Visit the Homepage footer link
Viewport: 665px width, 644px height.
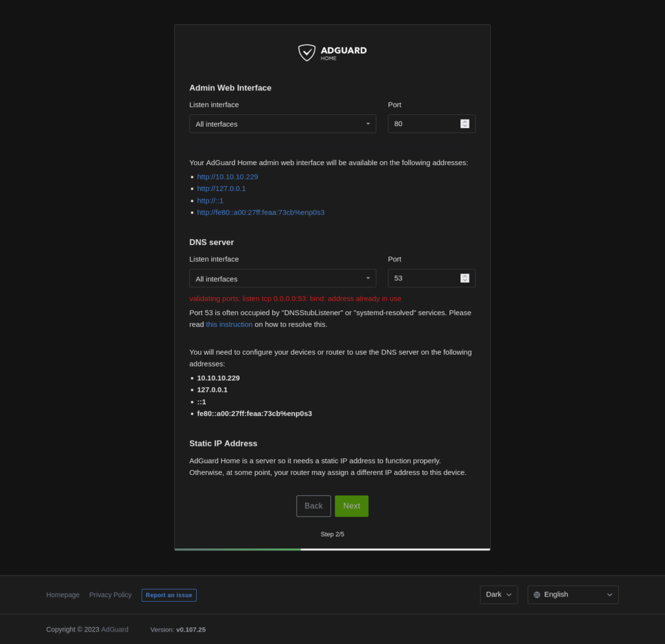[63, 595]
